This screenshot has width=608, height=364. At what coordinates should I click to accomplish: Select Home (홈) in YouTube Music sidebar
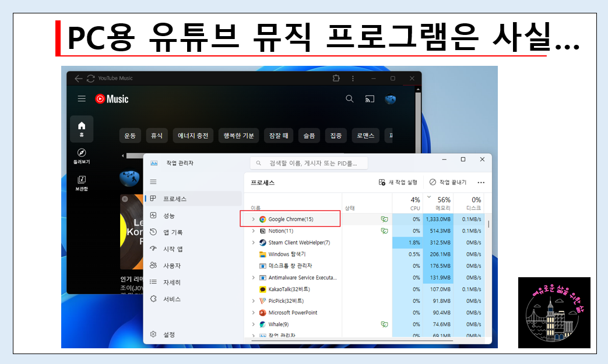coord(82,129)
